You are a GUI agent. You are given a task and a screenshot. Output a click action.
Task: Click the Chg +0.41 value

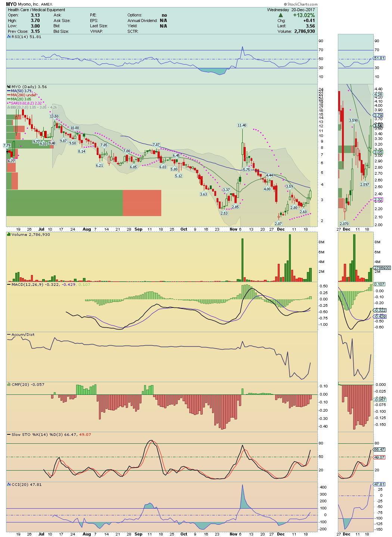click(309, 21)
